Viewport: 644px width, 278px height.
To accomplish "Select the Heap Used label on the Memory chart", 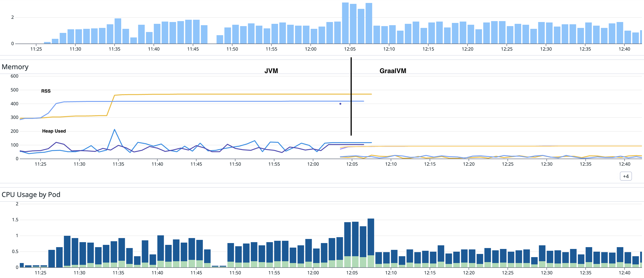I will pyautogui.click(x=54, y=131).
